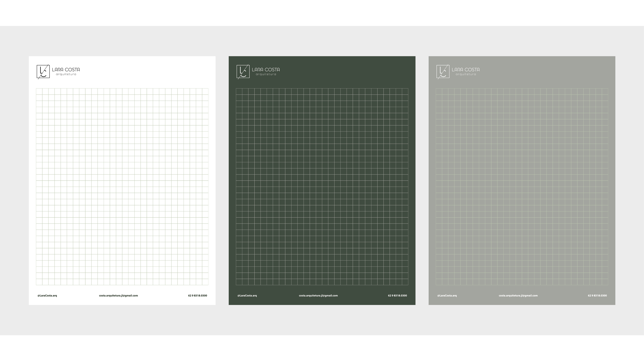Click the LC logo on dark green page

[243, 71]
